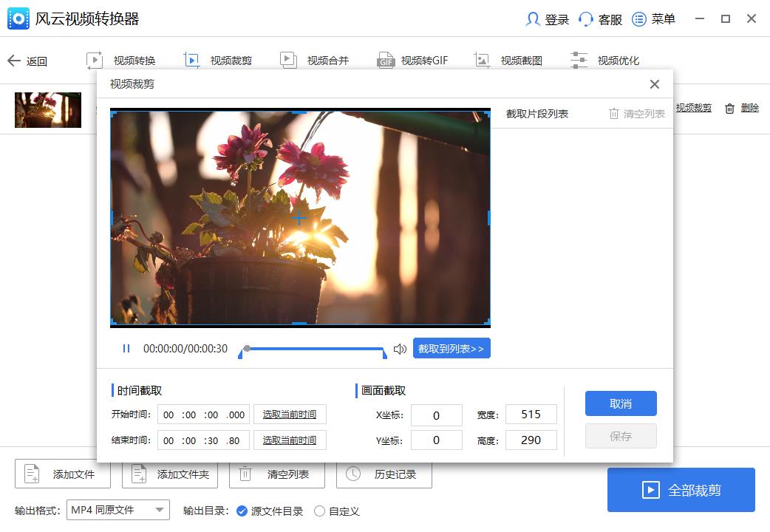Click 截取到列表 to capture clip

pos(452,348)
